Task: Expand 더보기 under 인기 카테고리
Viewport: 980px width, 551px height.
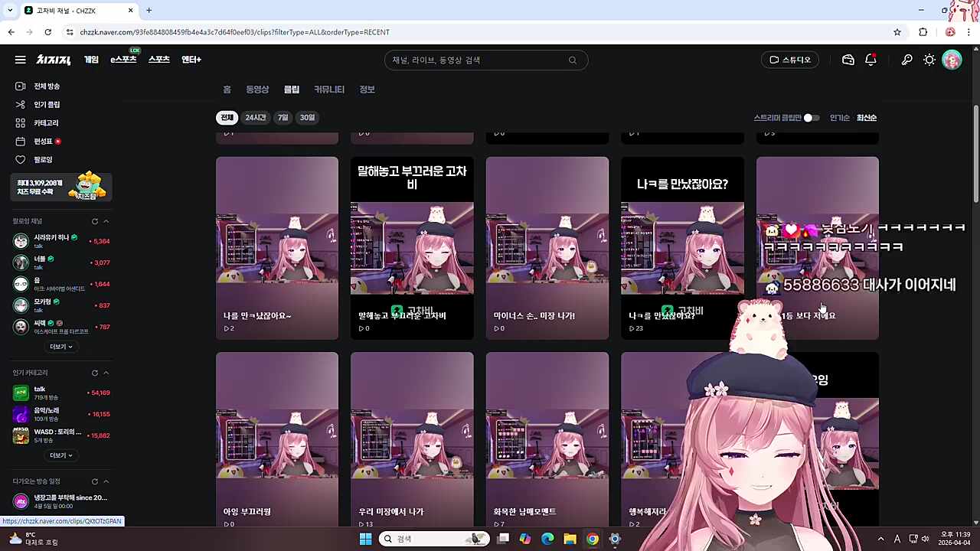Action: pos(61,455)
